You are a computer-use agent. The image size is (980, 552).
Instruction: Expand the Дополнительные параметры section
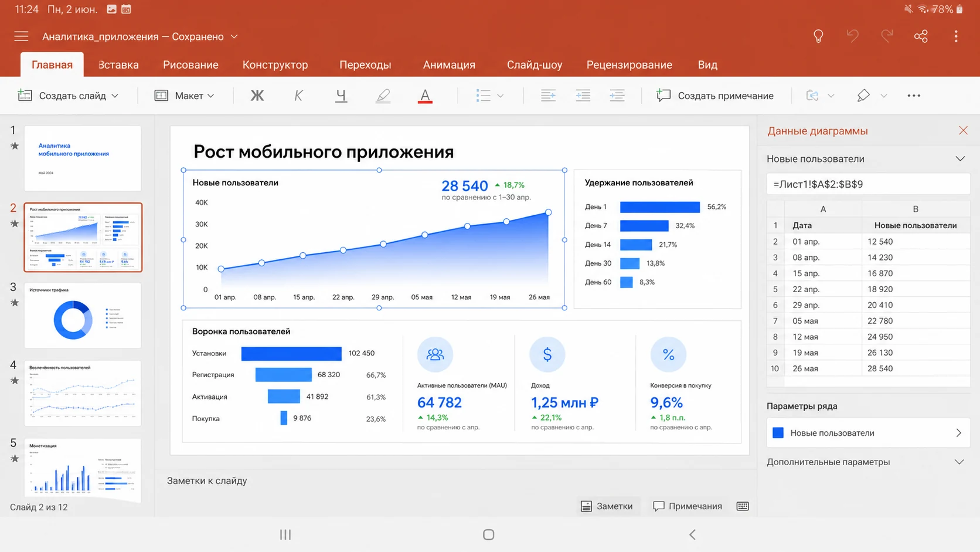pyautogui.click(x=866, y=462)
